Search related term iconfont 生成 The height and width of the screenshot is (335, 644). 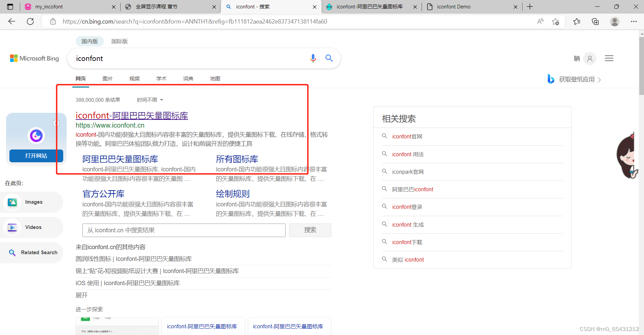click(408, 225)
